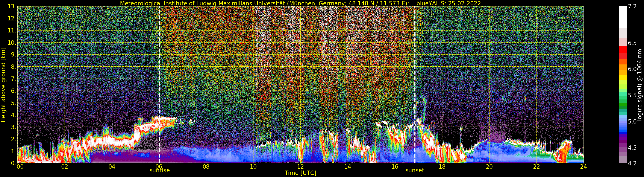The width and height of the screenshot is (644, 177).
Task: Select the 12 tick on the time axis
Action: 300,167
